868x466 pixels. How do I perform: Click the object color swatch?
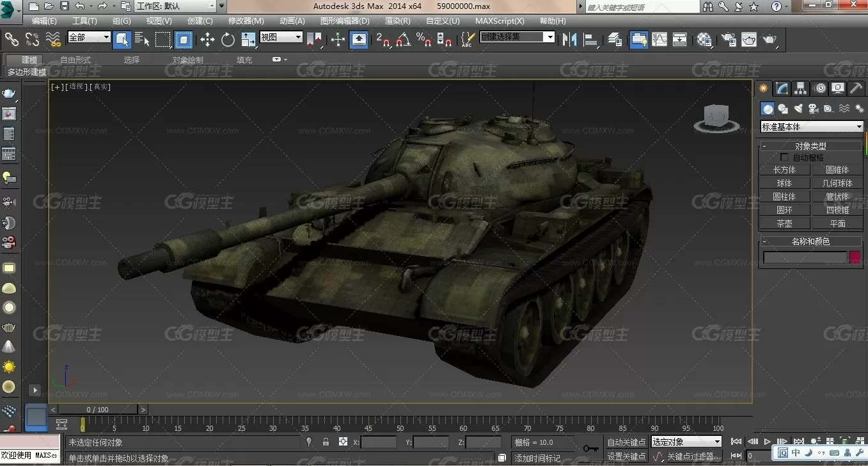coord(855,257)
